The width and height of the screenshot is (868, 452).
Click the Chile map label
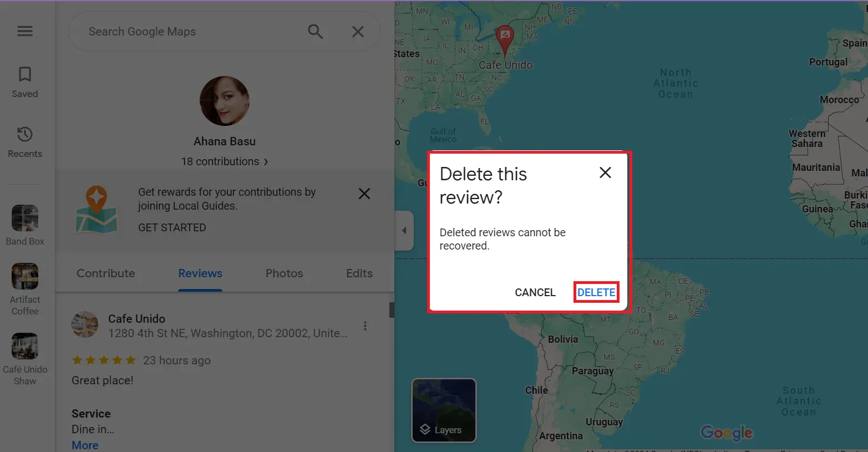coord(536,390)
